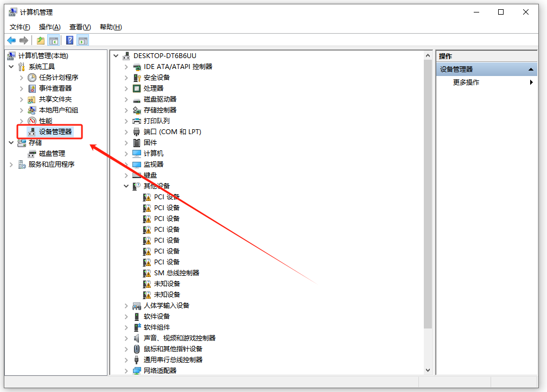Click 更多操作 in the actions pane
Image resolution: width=547 pixels, height=392 pixels.
(466, 83)
